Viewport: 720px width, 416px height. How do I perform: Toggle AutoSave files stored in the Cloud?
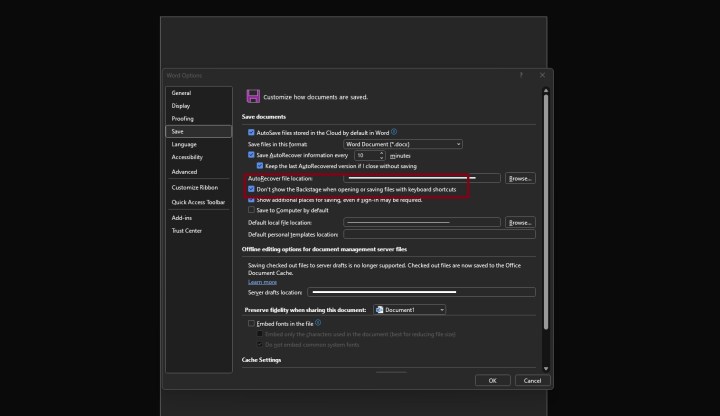pyautogui.click(x=252, y=132)
